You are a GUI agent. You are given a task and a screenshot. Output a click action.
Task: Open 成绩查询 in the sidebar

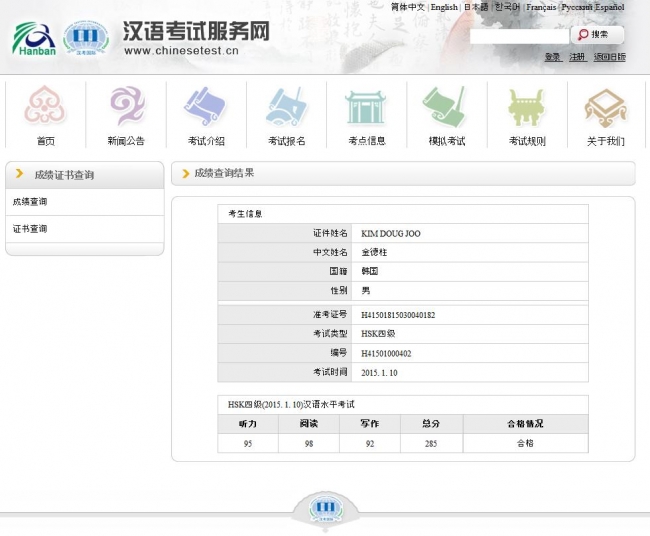[x=85, y=202]
